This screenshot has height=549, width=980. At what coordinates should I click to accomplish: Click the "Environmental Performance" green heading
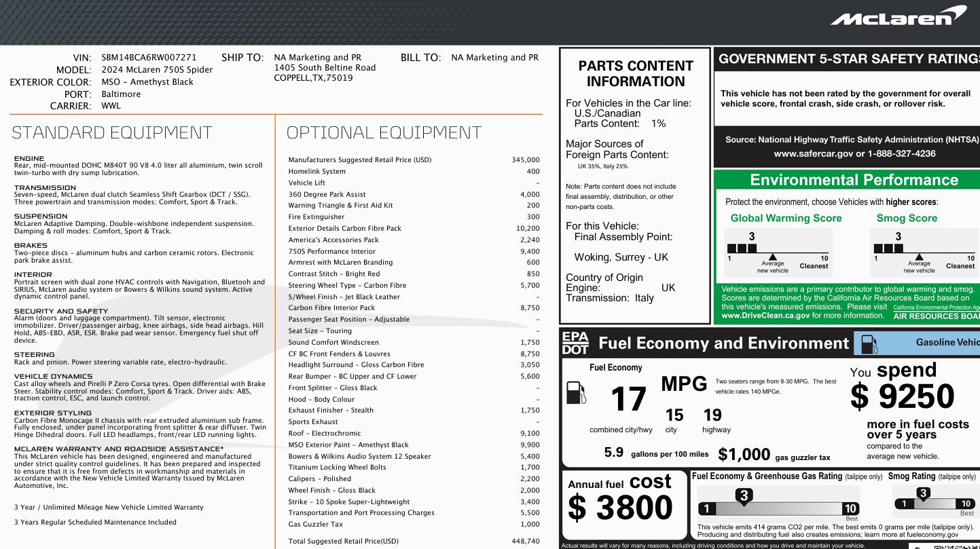pyautogui.click(x=854, y=180)
